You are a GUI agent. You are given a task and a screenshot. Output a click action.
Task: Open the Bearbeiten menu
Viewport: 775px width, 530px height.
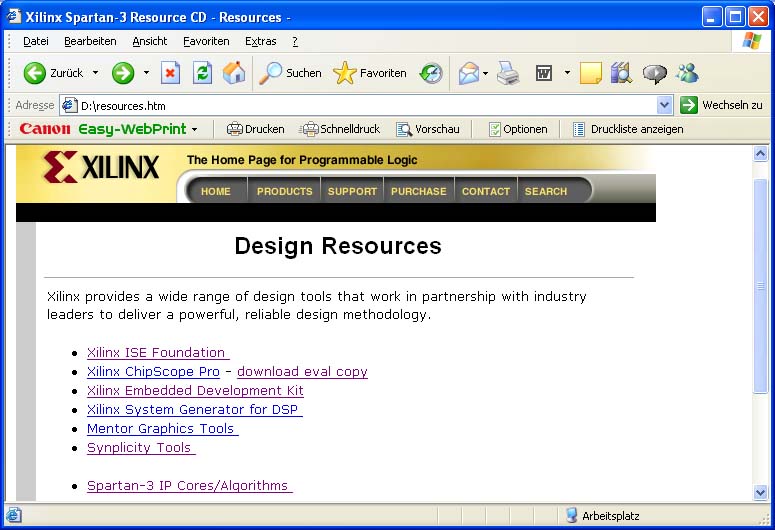90,42
